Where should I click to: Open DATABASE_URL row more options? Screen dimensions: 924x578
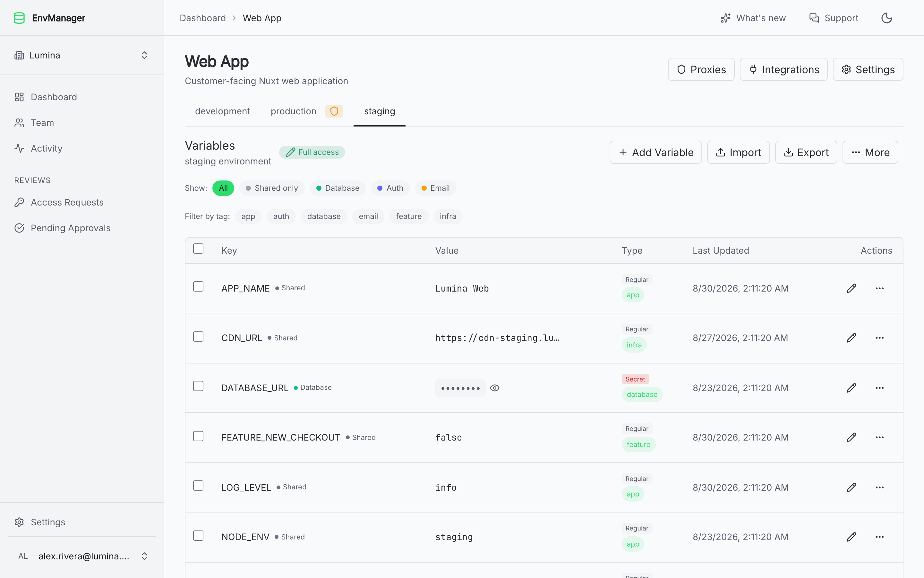pyautogui.click(x=880, y=388)
